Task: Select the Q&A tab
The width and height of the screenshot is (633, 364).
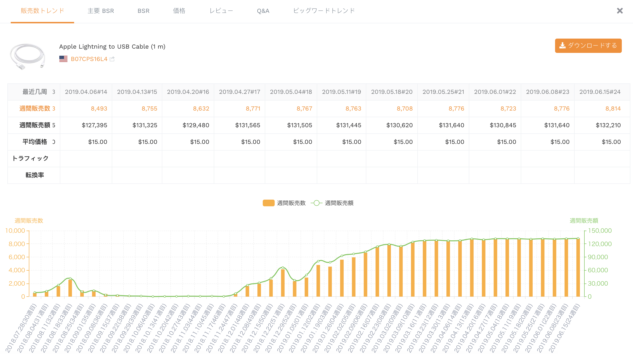Action: (263, 11)
